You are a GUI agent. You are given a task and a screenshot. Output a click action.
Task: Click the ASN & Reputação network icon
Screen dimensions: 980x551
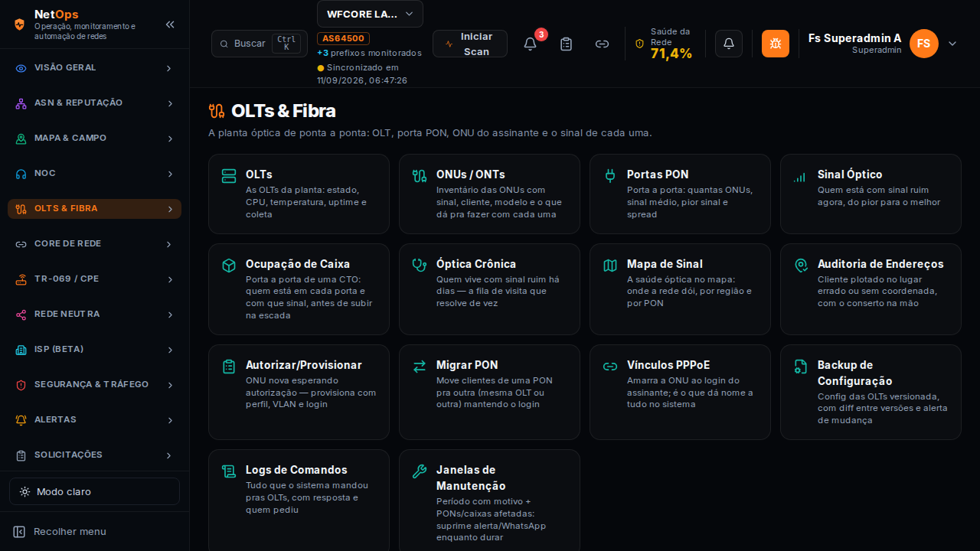pyautogui.click(x=21, y=103)
